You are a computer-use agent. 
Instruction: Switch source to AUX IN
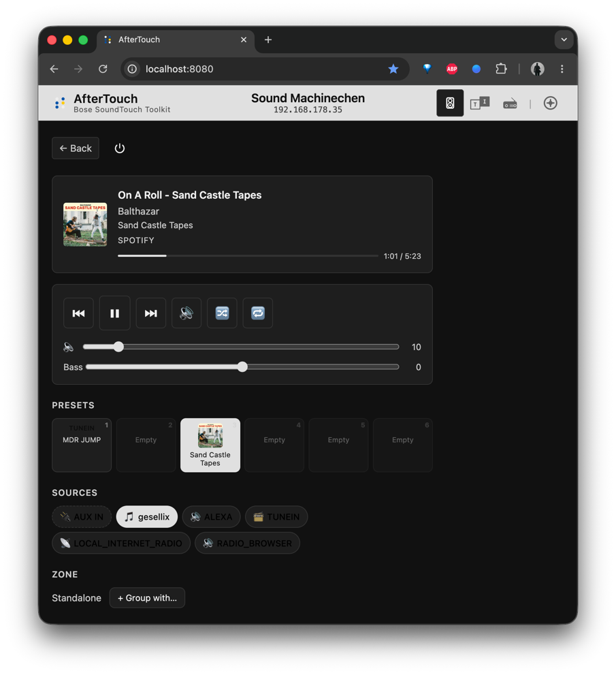(82, 516)
